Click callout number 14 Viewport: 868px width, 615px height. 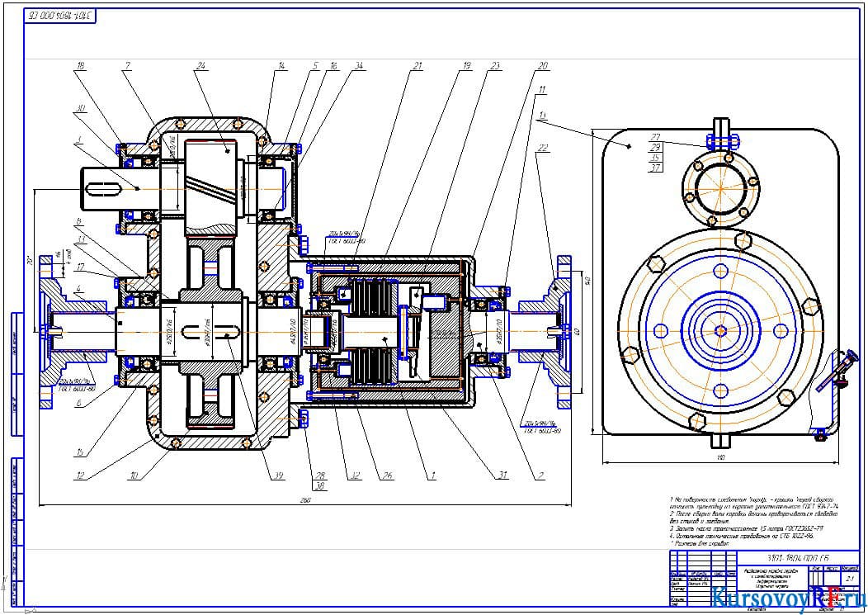point(281,66)
